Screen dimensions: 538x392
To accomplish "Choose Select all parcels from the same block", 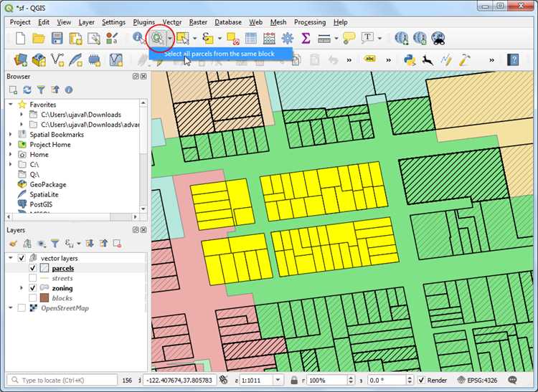I will coord(220,54).
